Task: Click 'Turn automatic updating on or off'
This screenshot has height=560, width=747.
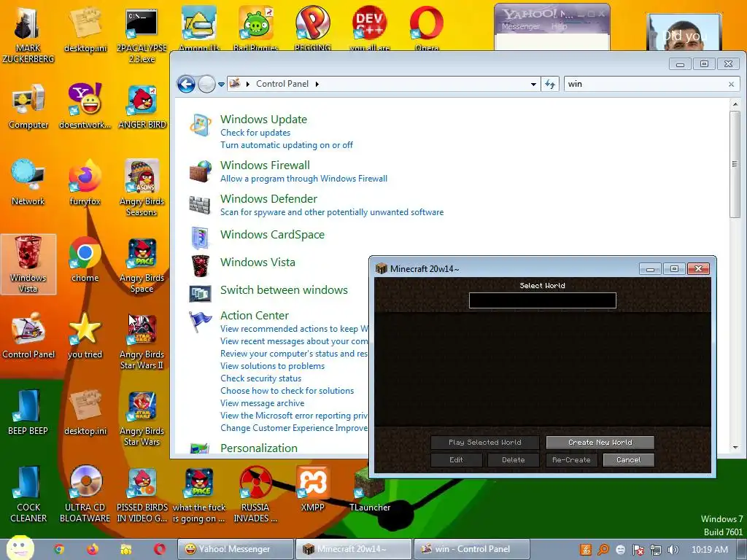Action: [286, 145]
